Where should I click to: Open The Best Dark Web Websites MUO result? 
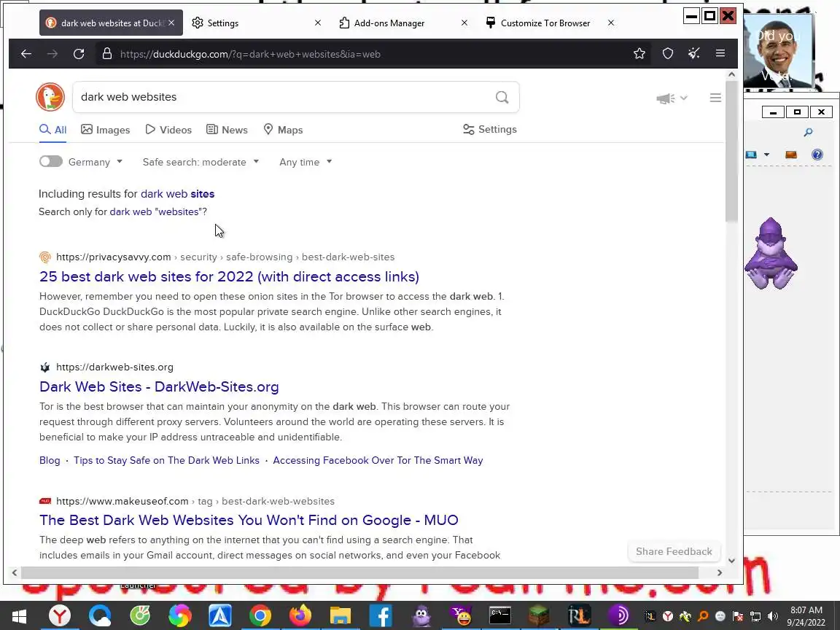tap(249, 520)
